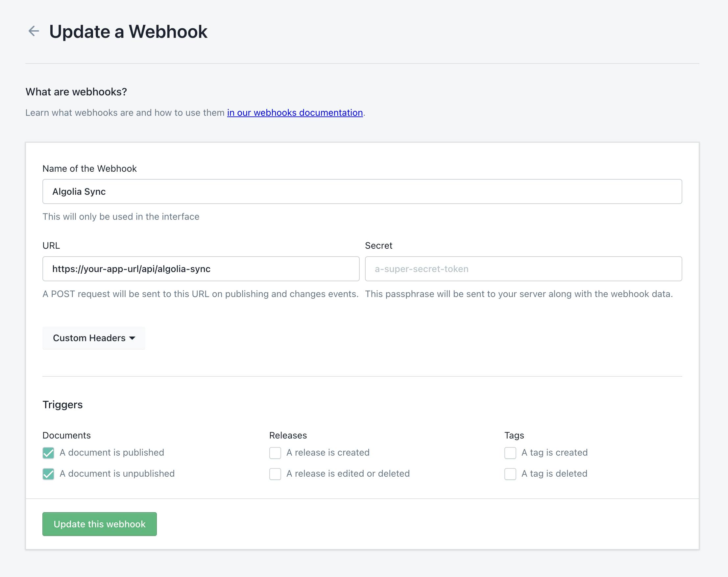
Task: Click the Custom Headers caret arrow
Action: (133, 338)
